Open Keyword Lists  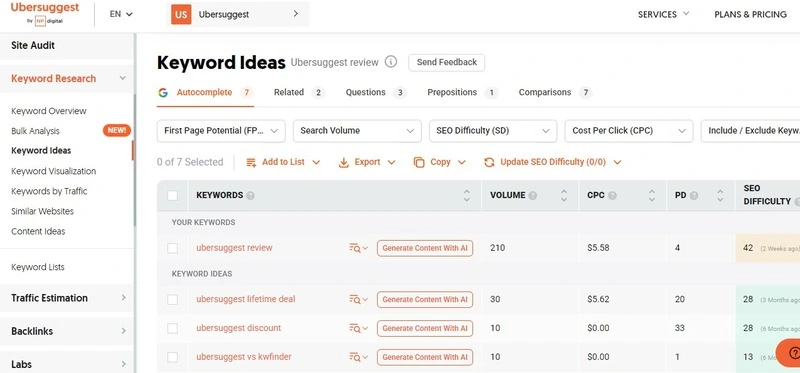pyautogui.click(x=38, y=267)
